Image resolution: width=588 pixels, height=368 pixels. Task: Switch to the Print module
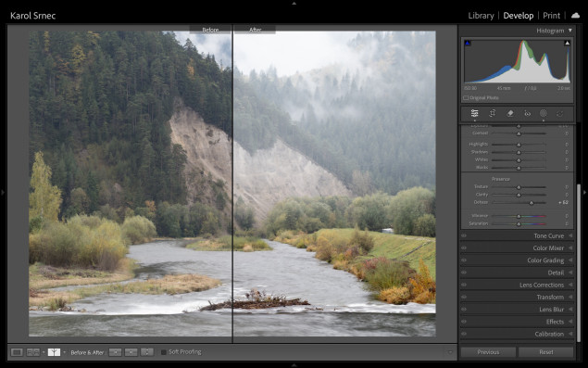click(x=551, y=16)
